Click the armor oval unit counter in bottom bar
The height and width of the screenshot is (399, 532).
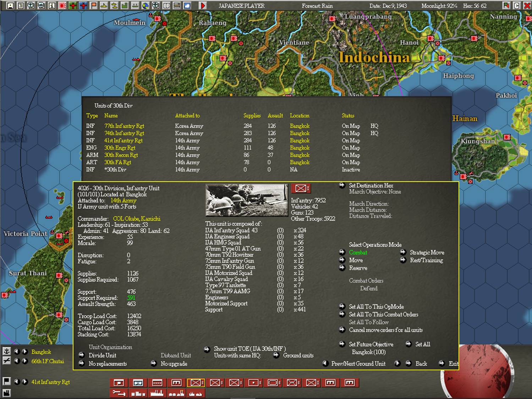(273, 383)
